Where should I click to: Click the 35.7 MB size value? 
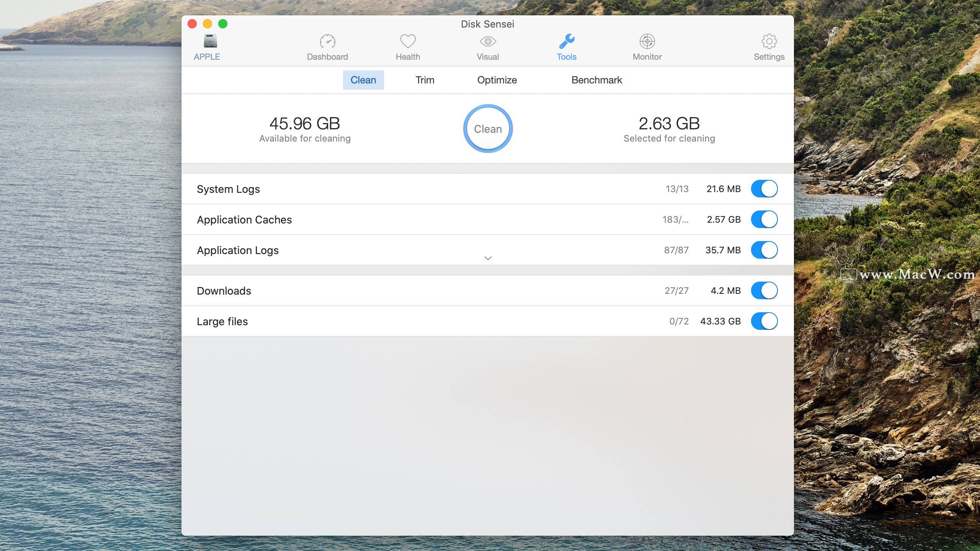click(x=723, y=250)
